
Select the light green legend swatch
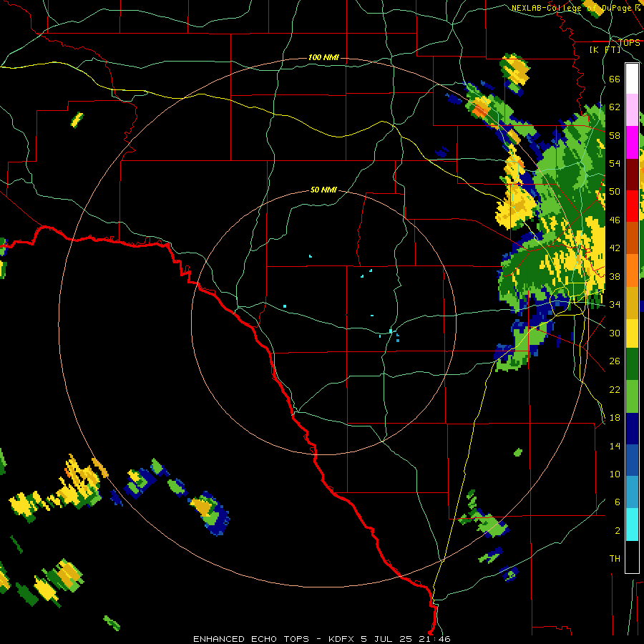[x=632, y=396]
